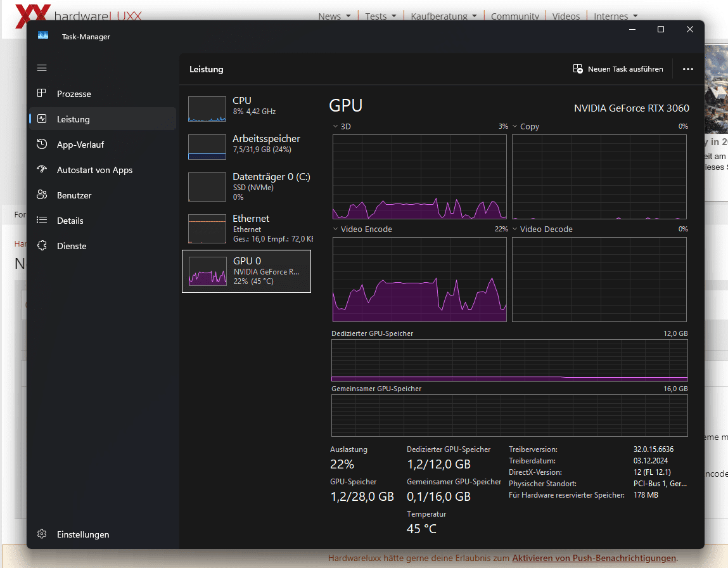Viewport: 728px width, 568px height.
Task: Open the Video Decode engine dropdown
Action: [515, 229]
